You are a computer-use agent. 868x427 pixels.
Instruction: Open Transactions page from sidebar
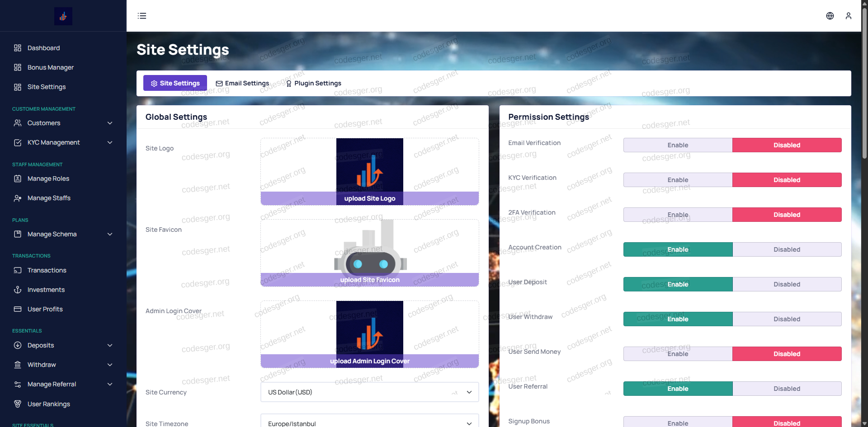pos(47,270)
